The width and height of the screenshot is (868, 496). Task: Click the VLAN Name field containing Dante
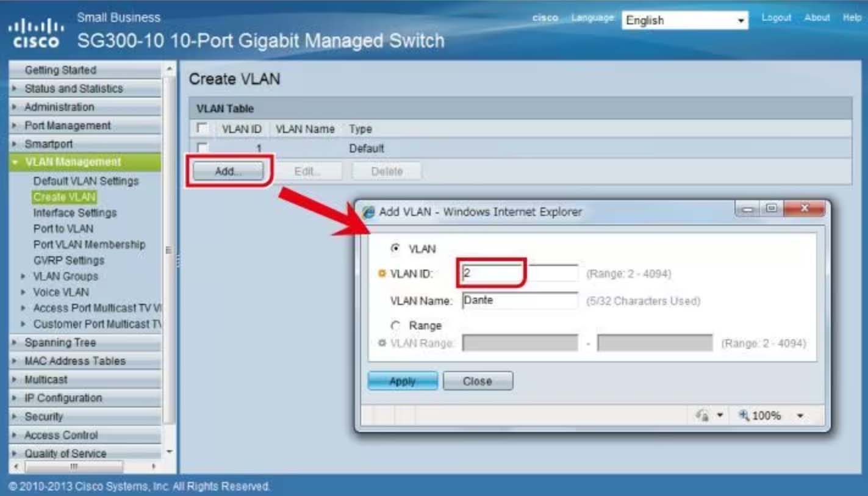[520, 300]
